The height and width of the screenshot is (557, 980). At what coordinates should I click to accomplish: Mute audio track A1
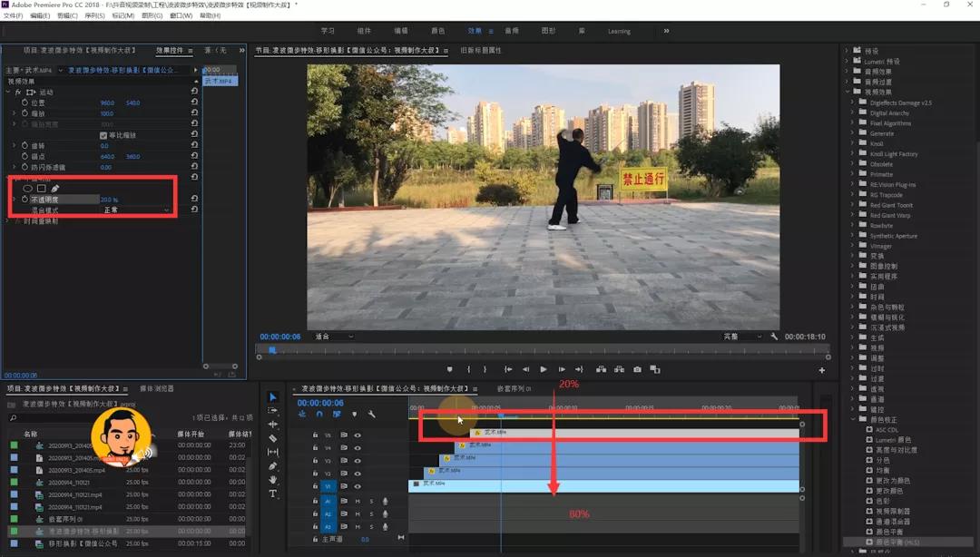tap(358, 501)
